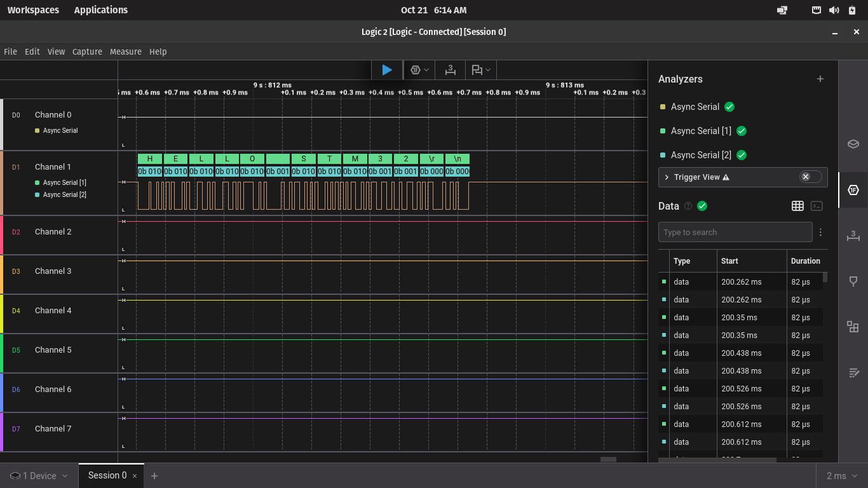This screenshot has height=488, width=868.
Task: Switch Data view to terminal mode
Action: tap(817, 206)
